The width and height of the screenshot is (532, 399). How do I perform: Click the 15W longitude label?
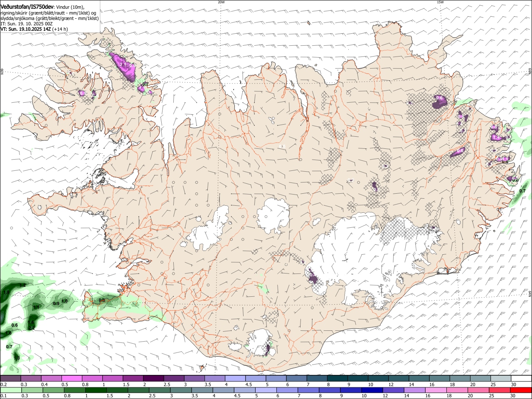coord(440,2)
